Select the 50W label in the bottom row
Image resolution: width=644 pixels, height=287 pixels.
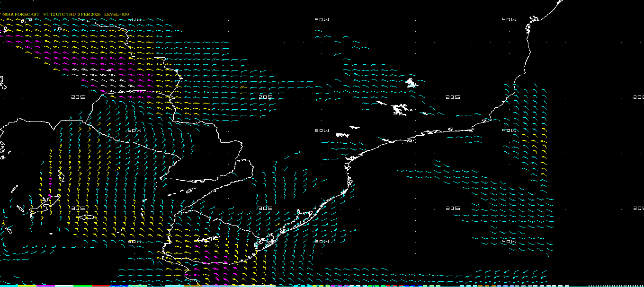[322, 242]
